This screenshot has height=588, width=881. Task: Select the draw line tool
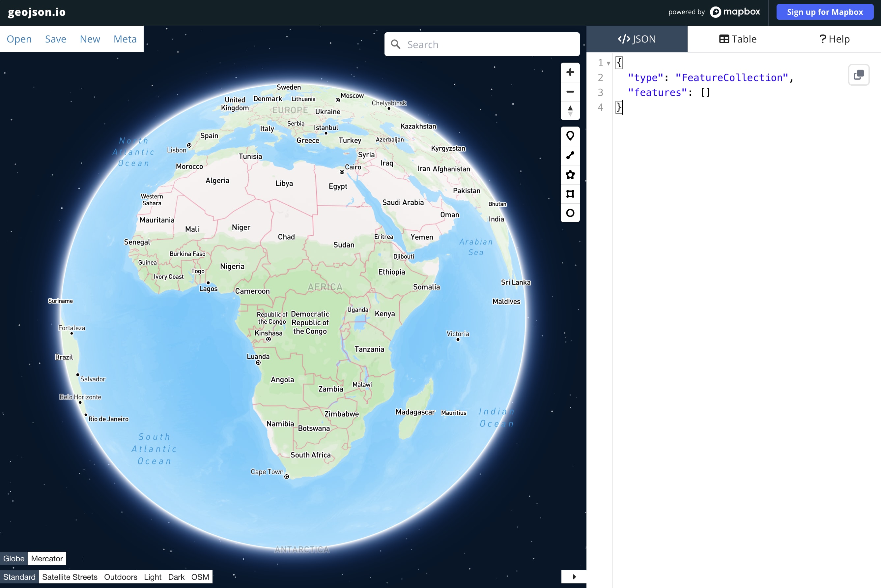coord(570,155)
